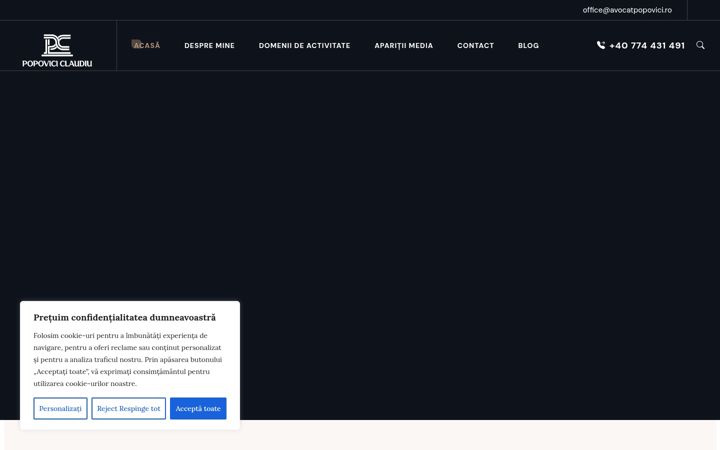Go to the Acasă menu item
Viewport: 720px width, 450px height.
point(146,45)
